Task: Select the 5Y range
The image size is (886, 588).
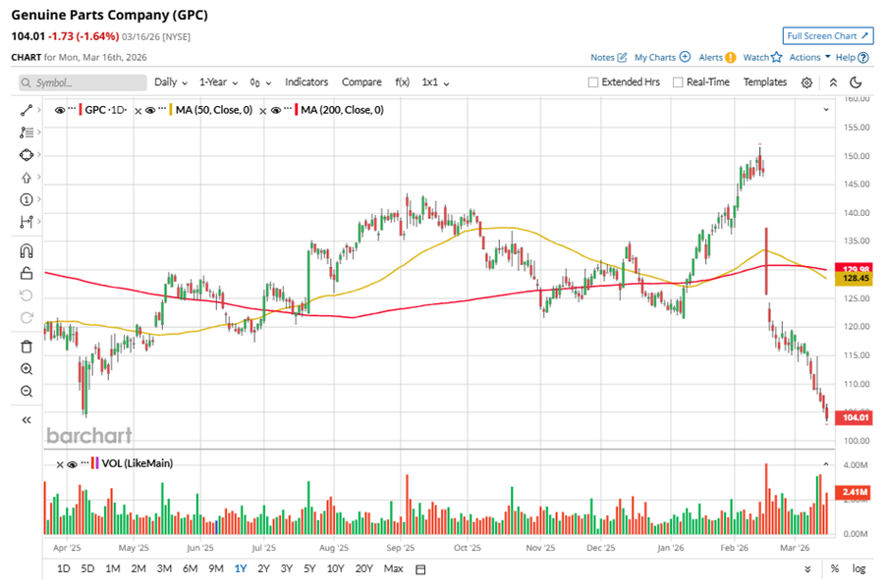Action: (x=309, y=568)
